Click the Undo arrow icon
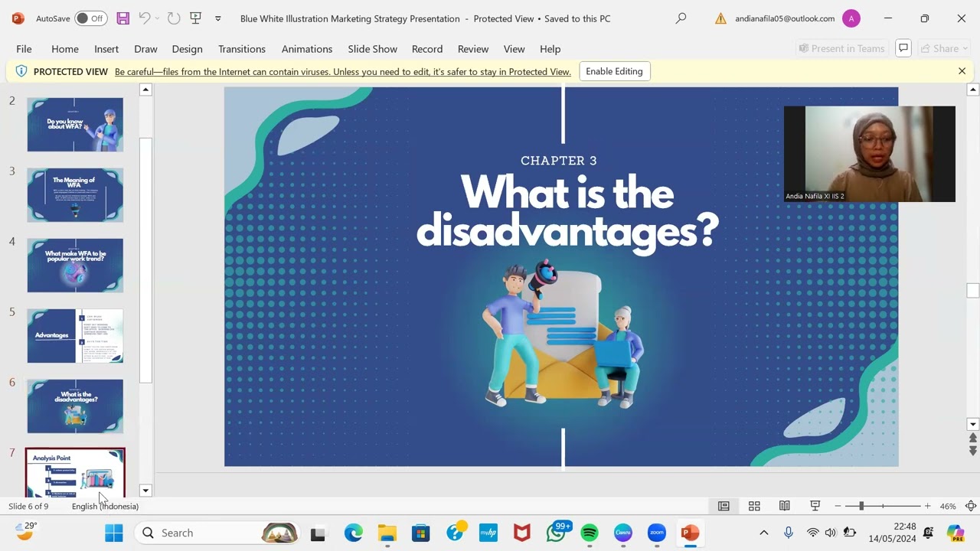Viewport: 980px width, 551px height. coord(144,18)
